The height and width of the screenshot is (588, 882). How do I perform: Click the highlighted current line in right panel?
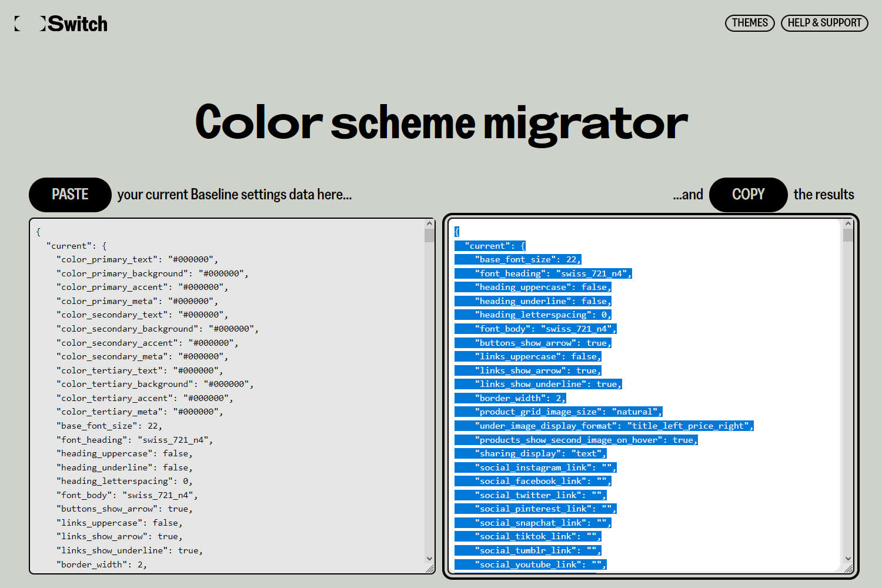coord(490,245)
